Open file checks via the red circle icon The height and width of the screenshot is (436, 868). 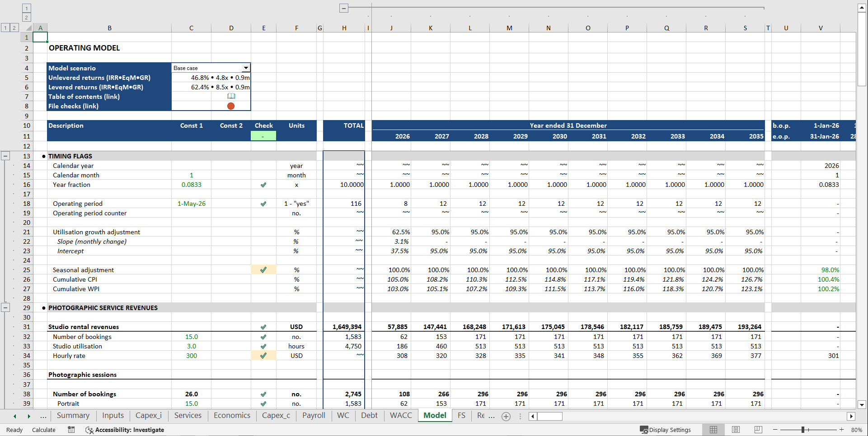tap(231, 106)
